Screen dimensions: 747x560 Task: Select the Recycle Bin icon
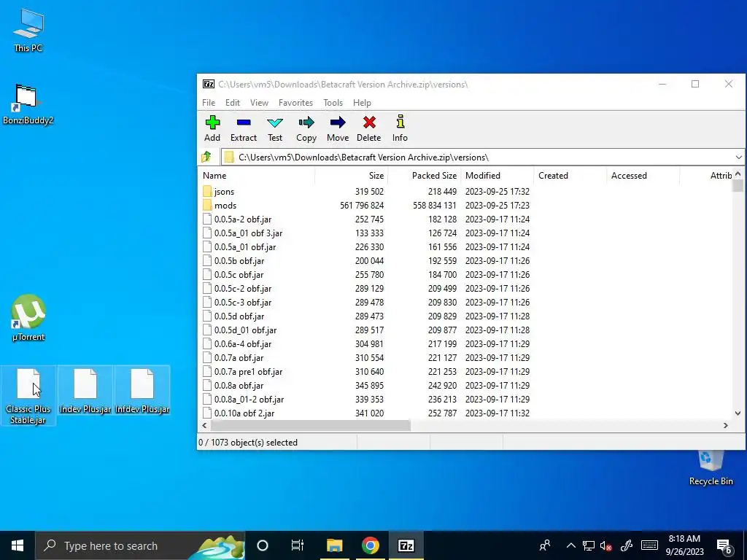tap(711, 468)
